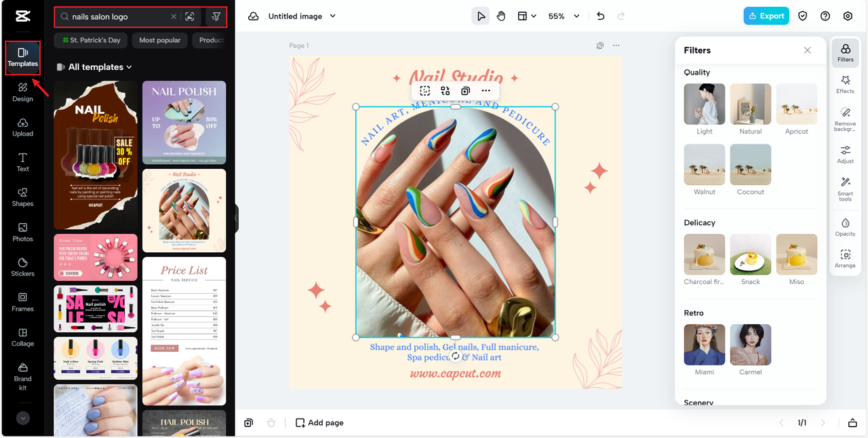Image resolution: width=868 pixels, height=438 pixels.
Task: Choose the purple Nail Polish template
Action: point(184,123)
